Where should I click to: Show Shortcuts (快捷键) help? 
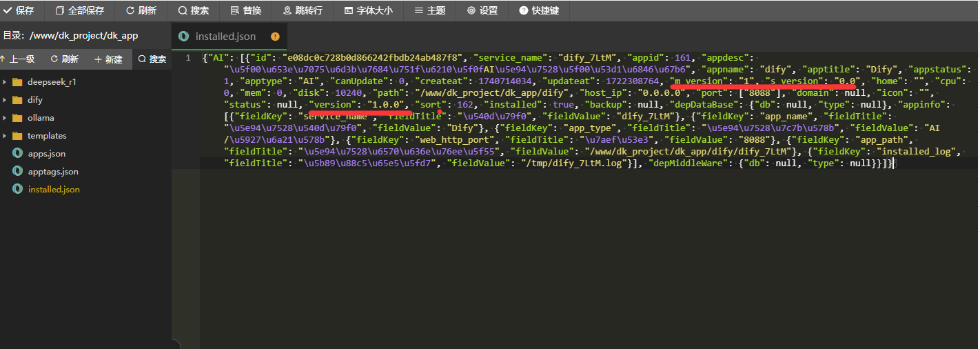539,10
